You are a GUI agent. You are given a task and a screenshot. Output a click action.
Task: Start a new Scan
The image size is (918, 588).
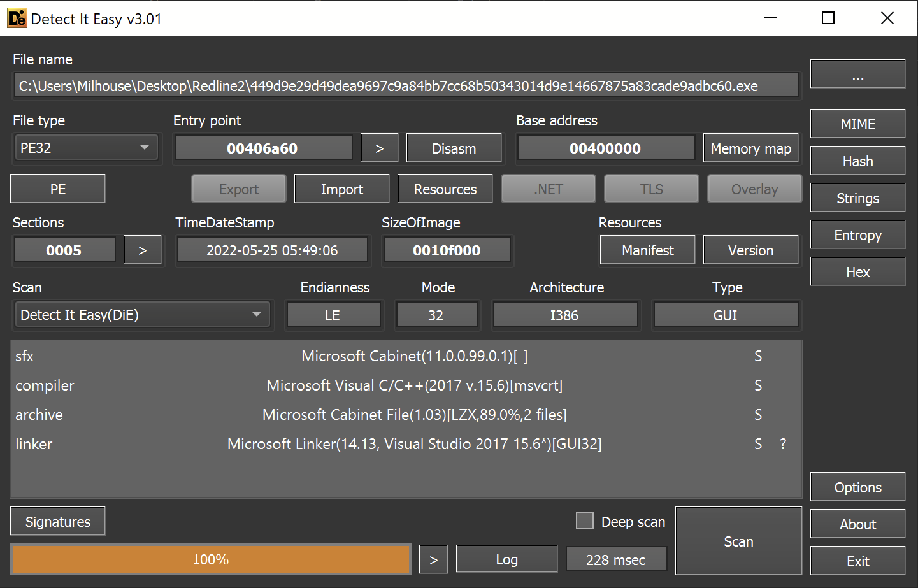(738, 541)
